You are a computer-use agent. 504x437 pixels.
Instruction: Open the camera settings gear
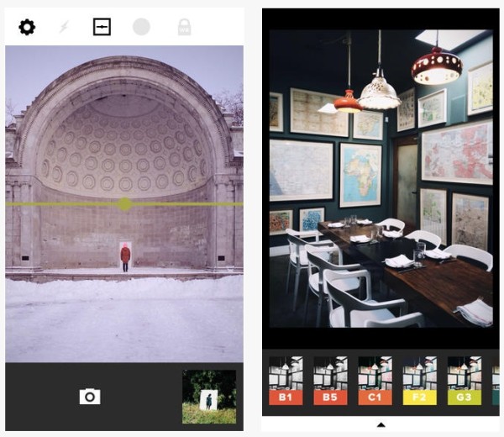tap(27, 27)
